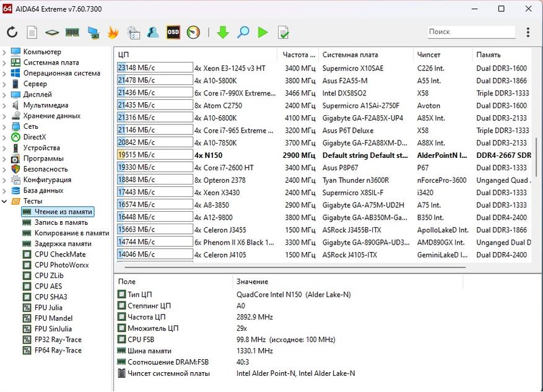
Task: Click the green download arrow icon
Action: pyautogui.click(x=223, y=33)
